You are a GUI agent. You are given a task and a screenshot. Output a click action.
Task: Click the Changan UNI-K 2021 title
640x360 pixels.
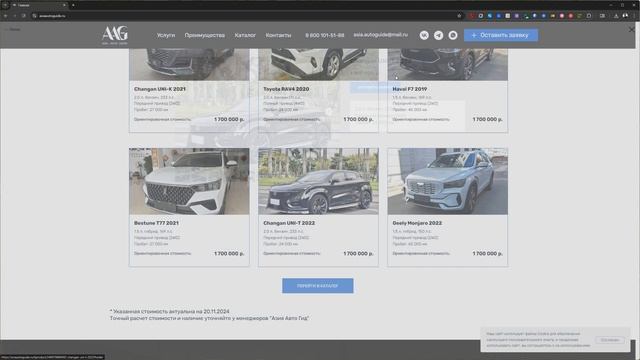coord(160,89)
